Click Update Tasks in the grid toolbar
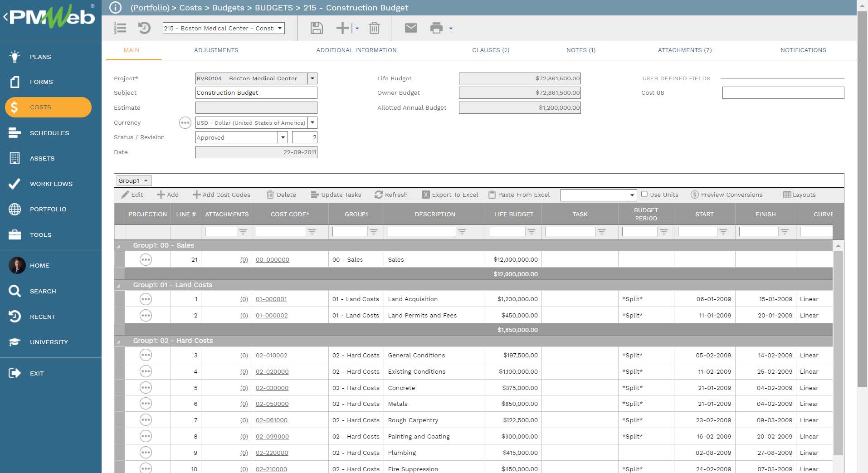The height and width of the screenshot is (473, 868). (336, 195)
